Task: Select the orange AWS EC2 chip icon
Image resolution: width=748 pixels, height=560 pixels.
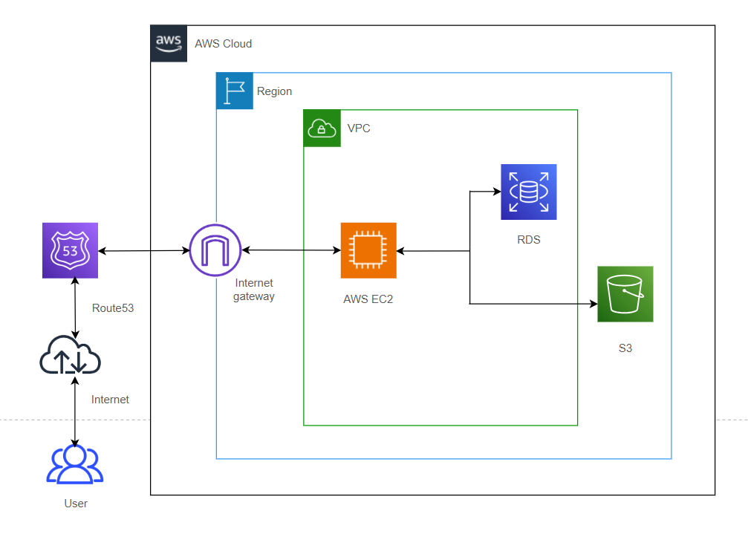Action: point(368,250)
